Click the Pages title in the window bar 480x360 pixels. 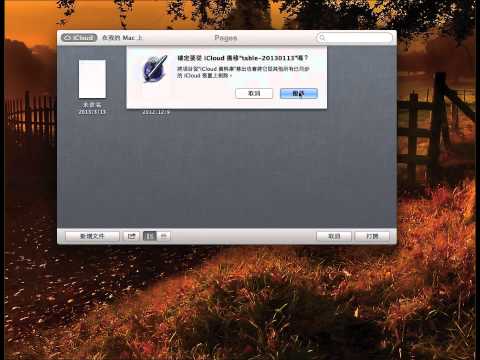tap(226, 38)
